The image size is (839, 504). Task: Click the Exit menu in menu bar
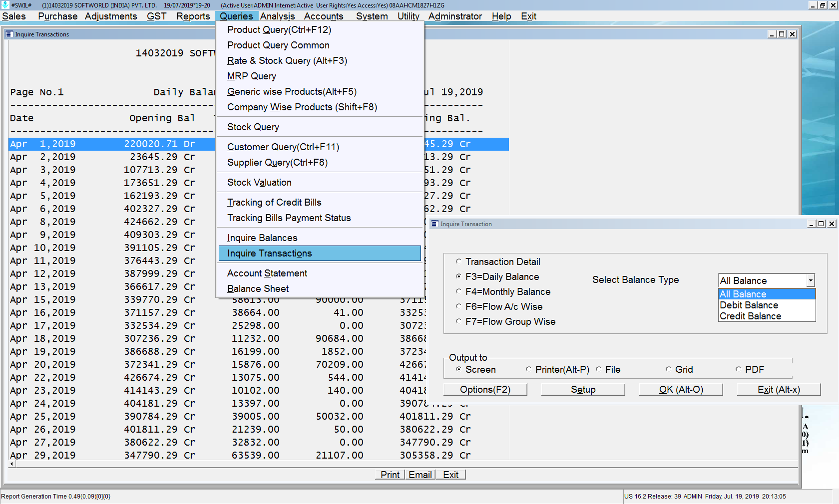(528, 16)
